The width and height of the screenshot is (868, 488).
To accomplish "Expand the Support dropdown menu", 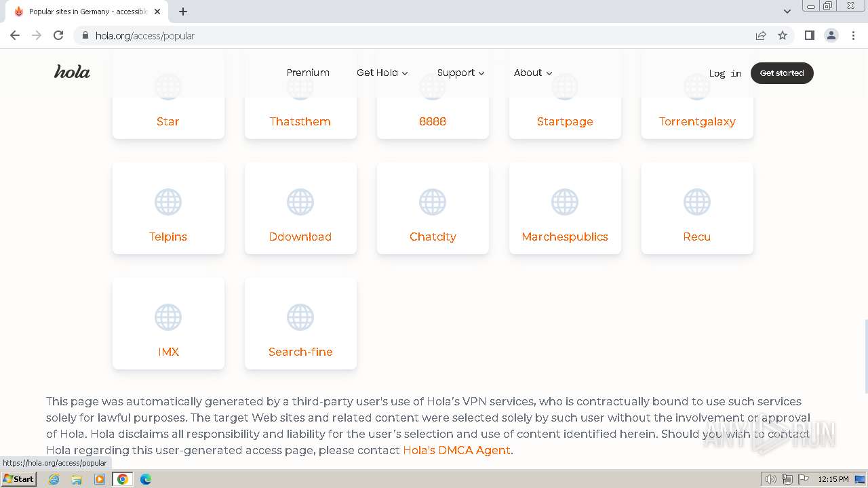I will (x=461, y=73).
